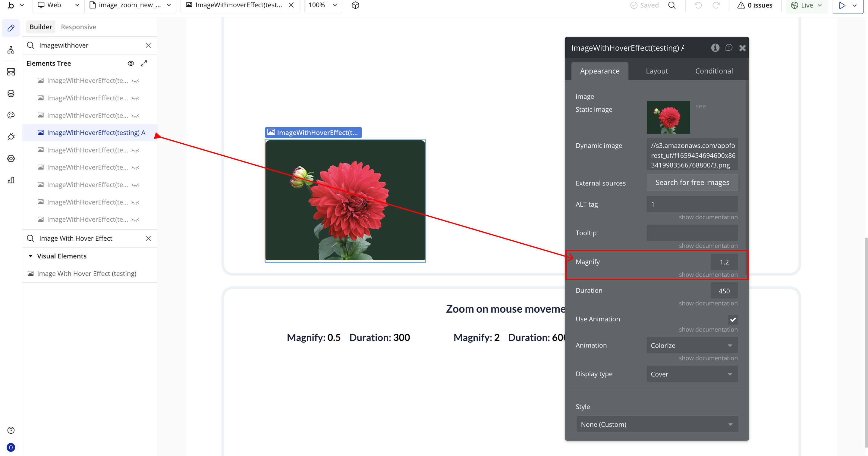Open the Styles palette icon in sidebar
The width and height of the screenshot is (868, 456).
pyautogui.click(x=11, y=115)
